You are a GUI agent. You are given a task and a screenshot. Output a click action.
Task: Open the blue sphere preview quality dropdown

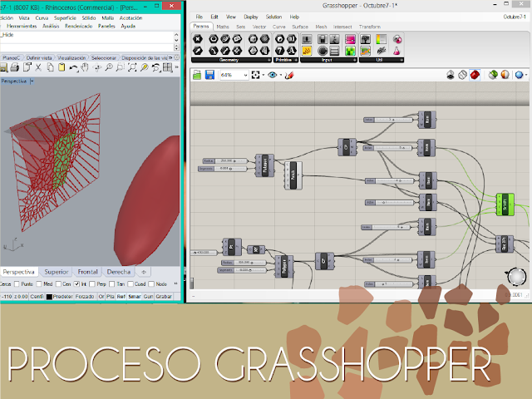[526, 75]
